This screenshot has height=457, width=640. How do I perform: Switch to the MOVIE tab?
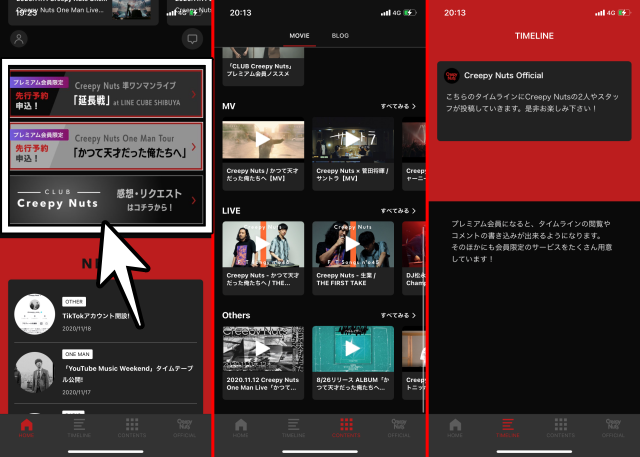pyautogui.click(x=299, y=36)
